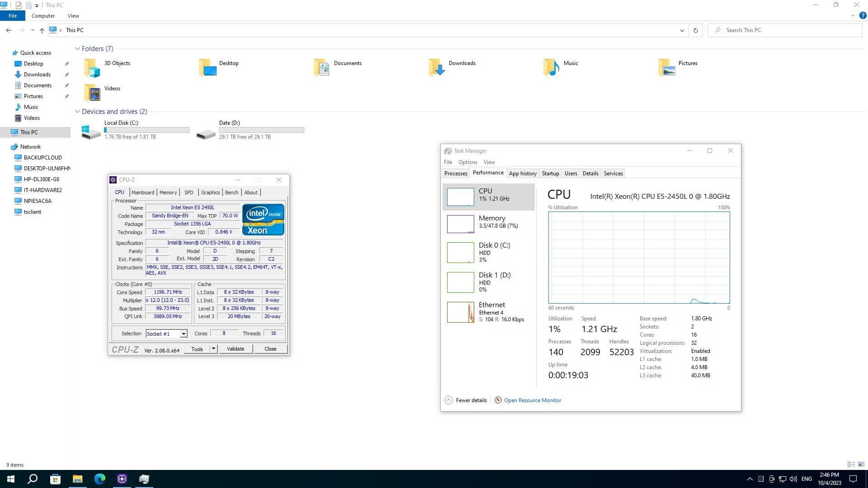Open the Services tab in Task Manager
868x488 pixels.
coord(613,174)
